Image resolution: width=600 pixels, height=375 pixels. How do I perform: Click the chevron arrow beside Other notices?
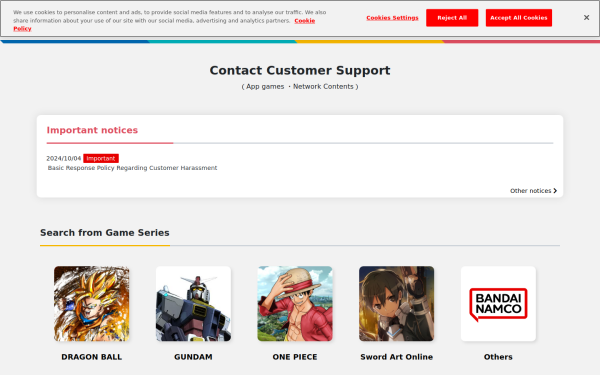555,191
